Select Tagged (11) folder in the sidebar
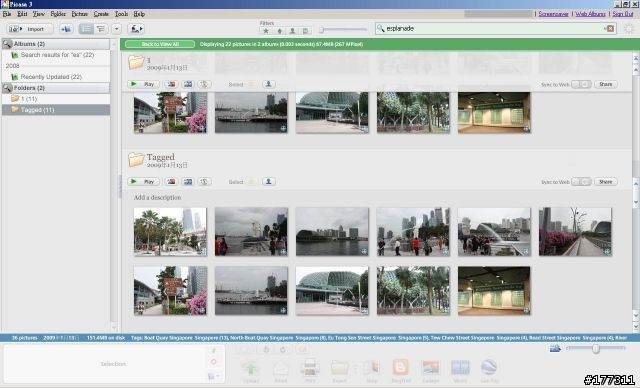 [56, 110]
